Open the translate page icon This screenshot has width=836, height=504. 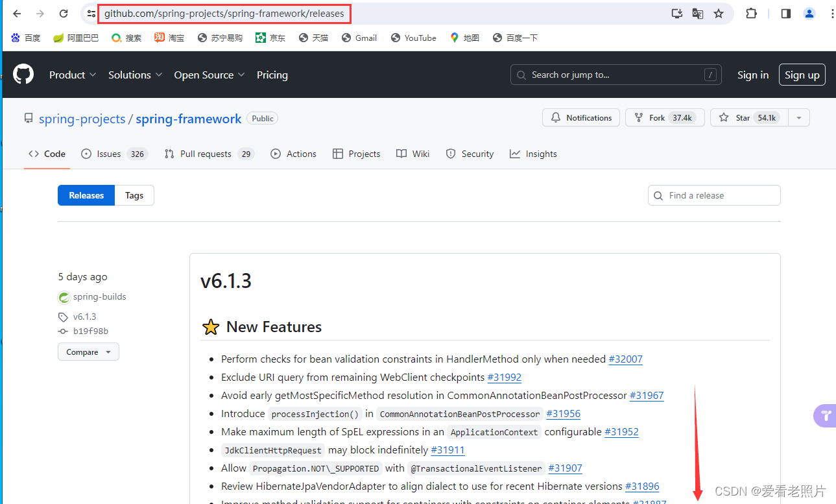point(698,14)
